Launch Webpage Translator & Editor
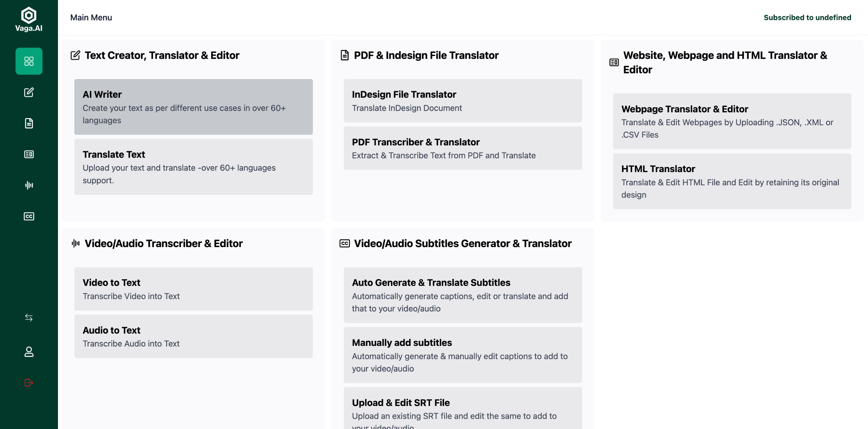The width and height of the screenshot is (868, 429). (x=732, y=121)
